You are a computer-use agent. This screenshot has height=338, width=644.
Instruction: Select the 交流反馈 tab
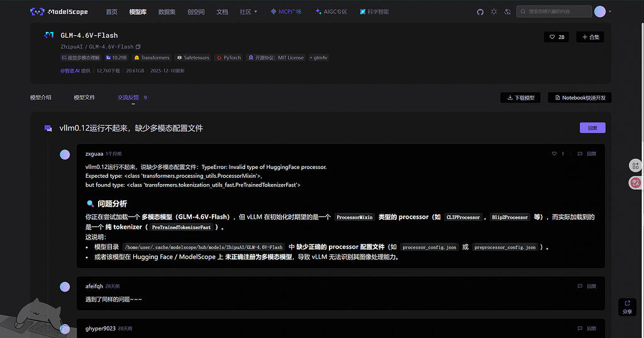[x=132, y=97]
